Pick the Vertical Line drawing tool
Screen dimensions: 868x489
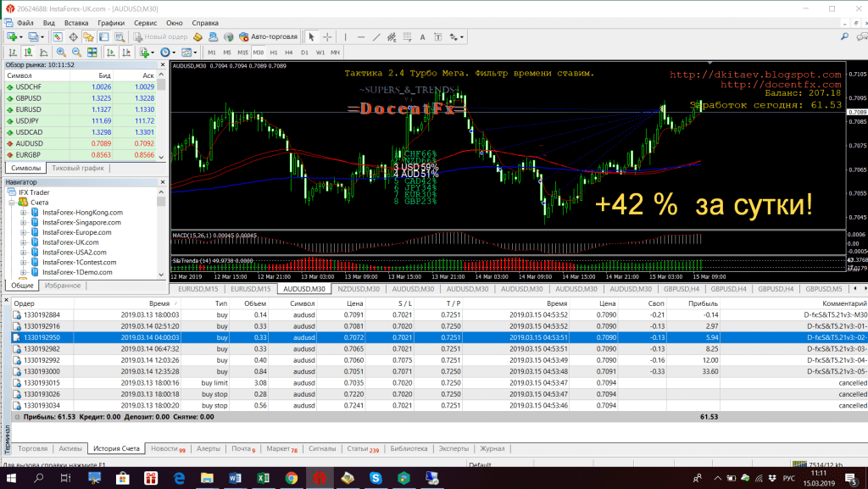346,37
